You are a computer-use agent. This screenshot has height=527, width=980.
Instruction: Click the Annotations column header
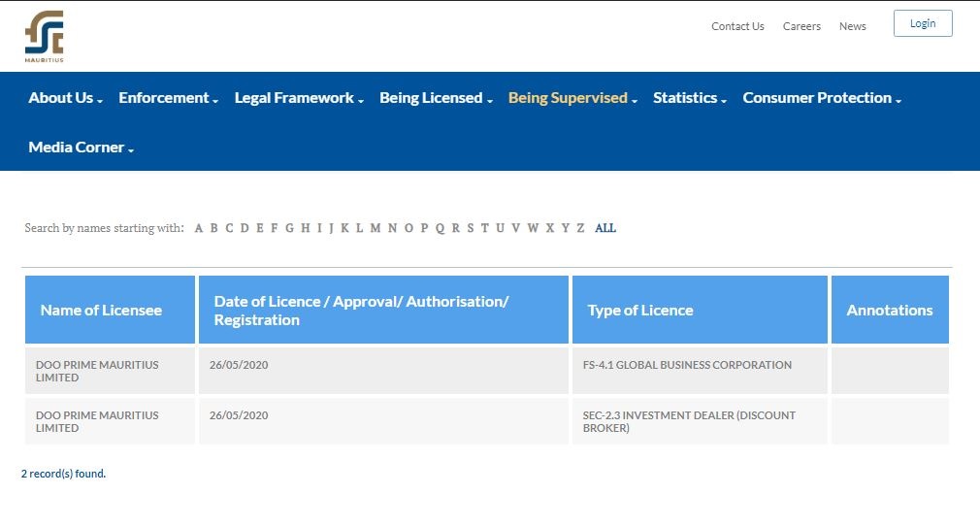point(890,310)
